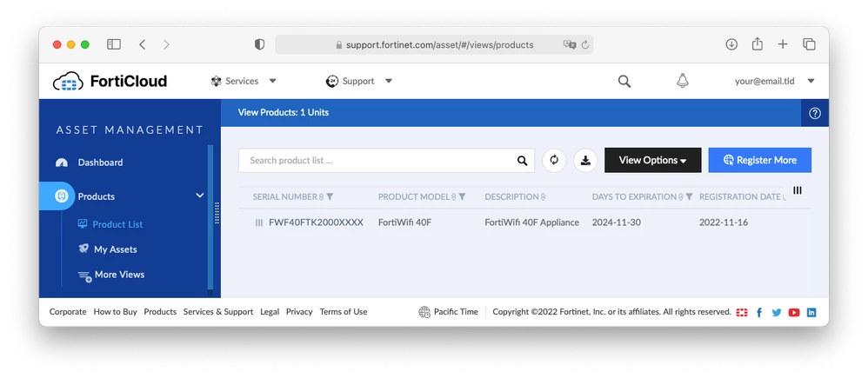Open the Twitter icon in footer
The height and width of the screenshot is (378, 868).
[x=777, y=312]
